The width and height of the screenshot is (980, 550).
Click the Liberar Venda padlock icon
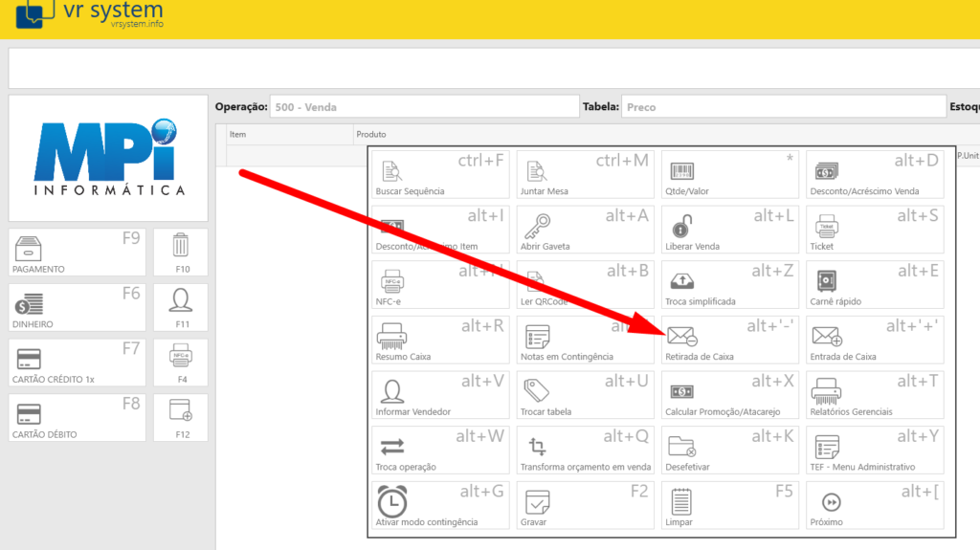click(680, 227)
